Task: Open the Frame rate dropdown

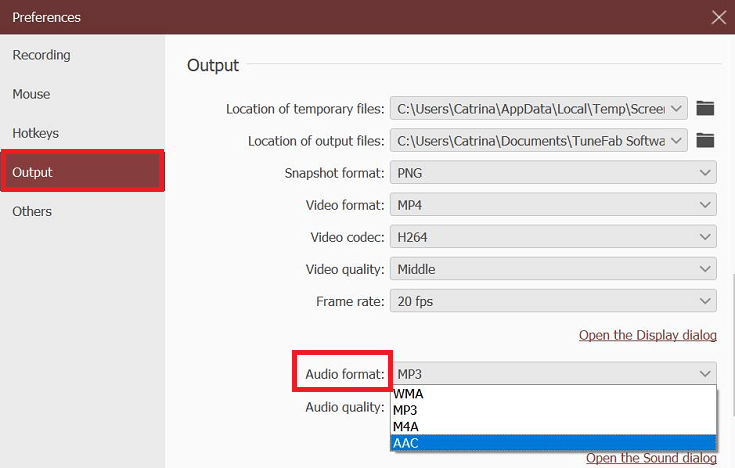Action: (553, 301)
